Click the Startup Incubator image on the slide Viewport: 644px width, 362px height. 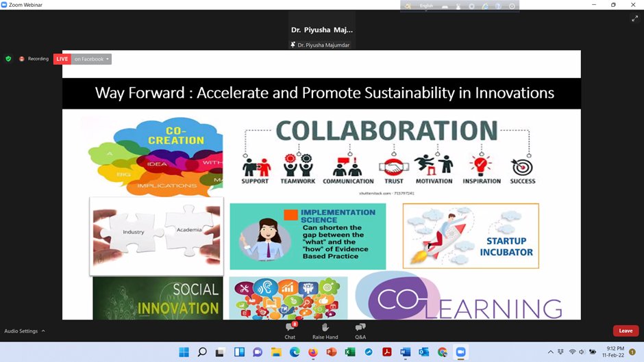[471, 236]
